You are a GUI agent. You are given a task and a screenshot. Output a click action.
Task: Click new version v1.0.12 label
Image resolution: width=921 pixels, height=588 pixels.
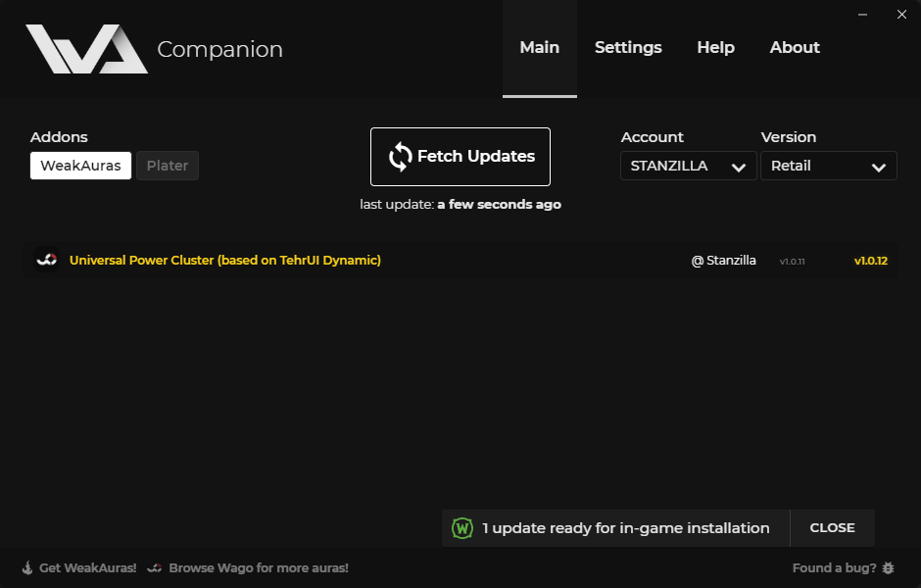click(870, 261)
